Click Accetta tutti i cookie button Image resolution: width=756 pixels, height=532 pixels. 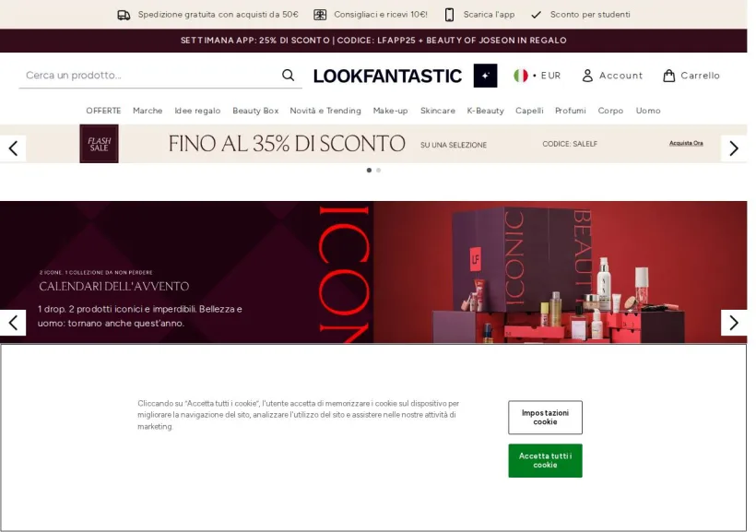pyautogui.click(x=545, y=461)
